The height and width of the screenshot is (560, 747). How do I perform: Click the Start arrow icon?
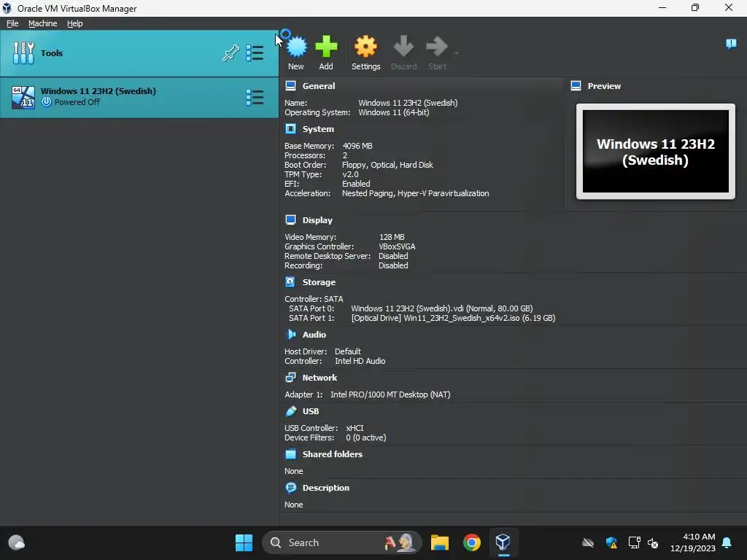[x=436, y=47]
